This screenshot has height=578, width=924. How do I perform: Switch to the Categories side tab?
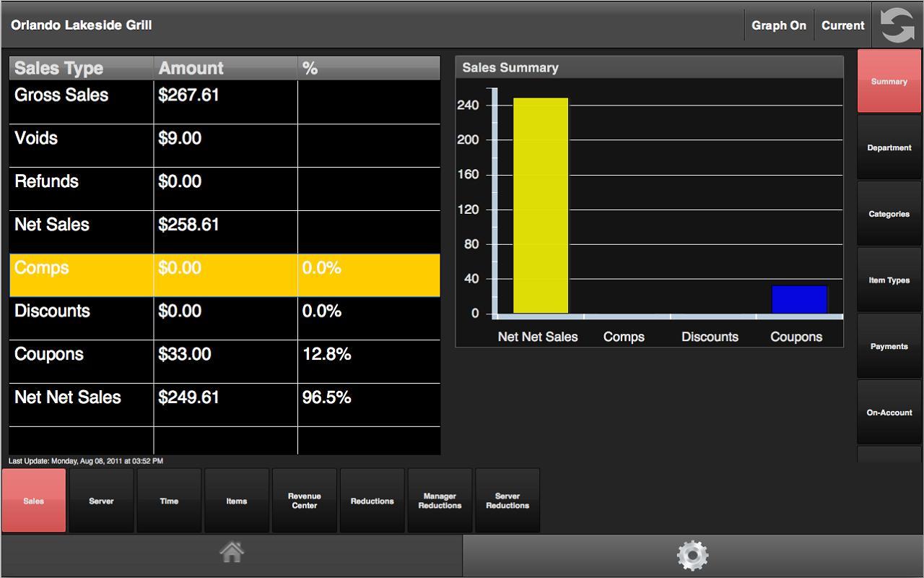tap(889, 214)
